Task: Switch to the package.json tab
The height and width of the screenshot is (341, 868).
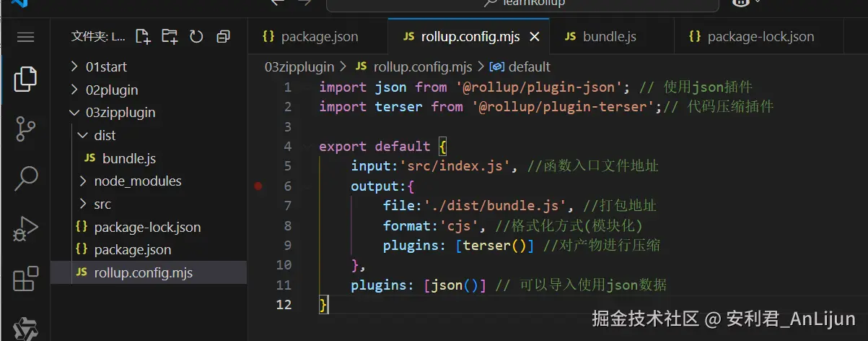Action: click(317, 36)
